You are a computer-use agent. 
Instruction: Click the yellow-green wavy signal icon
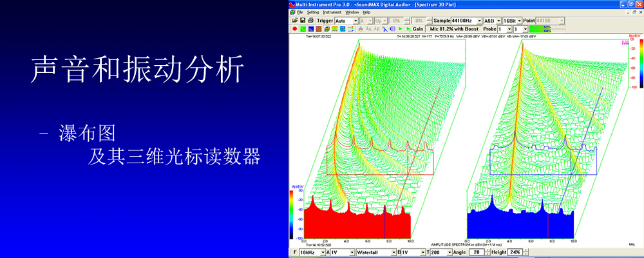point(335,29)
